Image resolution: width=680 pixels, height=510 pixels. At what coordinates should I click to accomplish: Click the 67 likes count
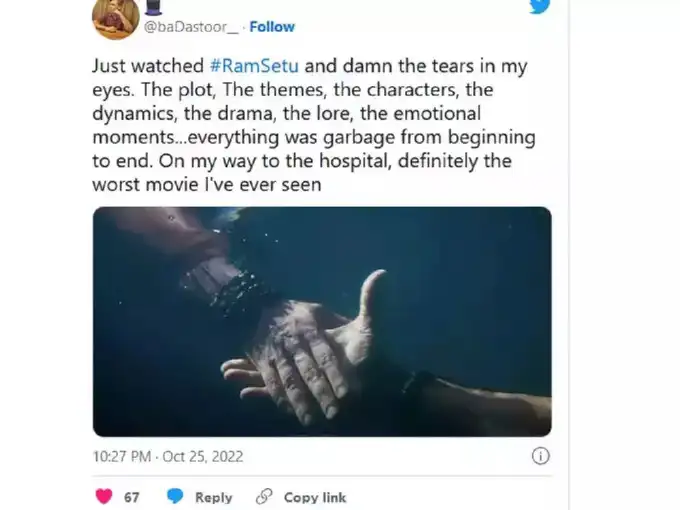[x=132, y=497]
